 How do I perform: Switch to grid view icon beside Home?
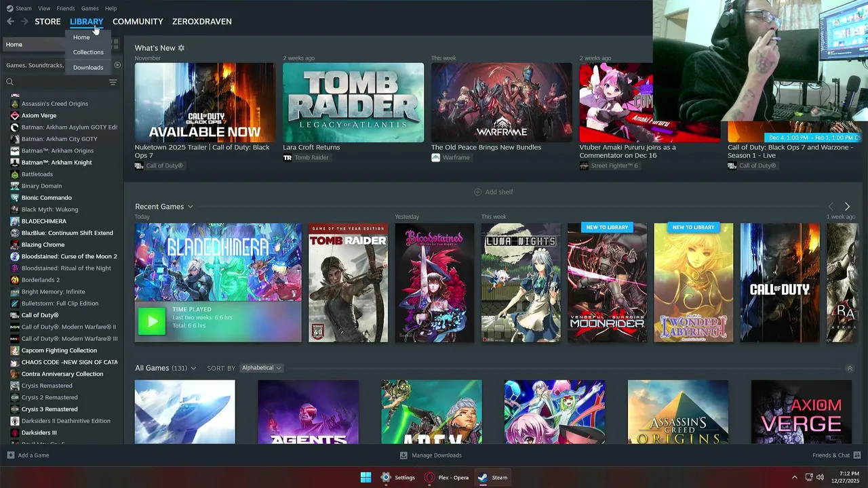[115, 44]
